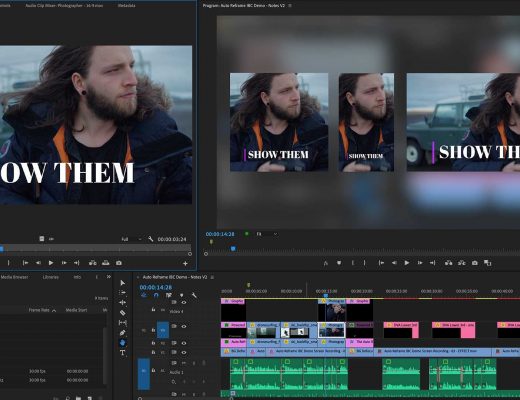Toggle Snap in timeline
Image resolution: width=520 pixels, height=400 pixels.
(x=156, y=295)
